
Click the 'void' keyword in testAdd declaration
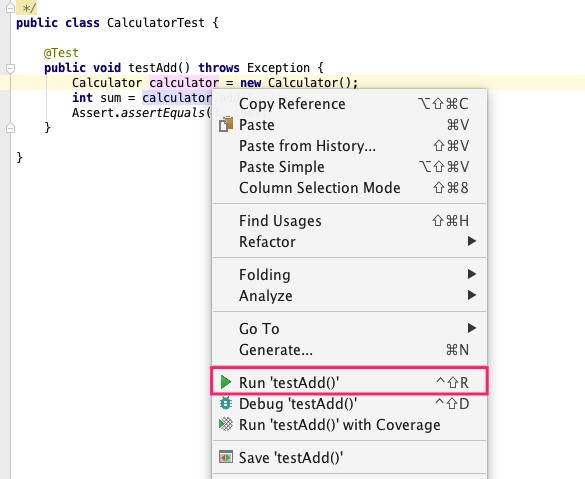point(107,68)
